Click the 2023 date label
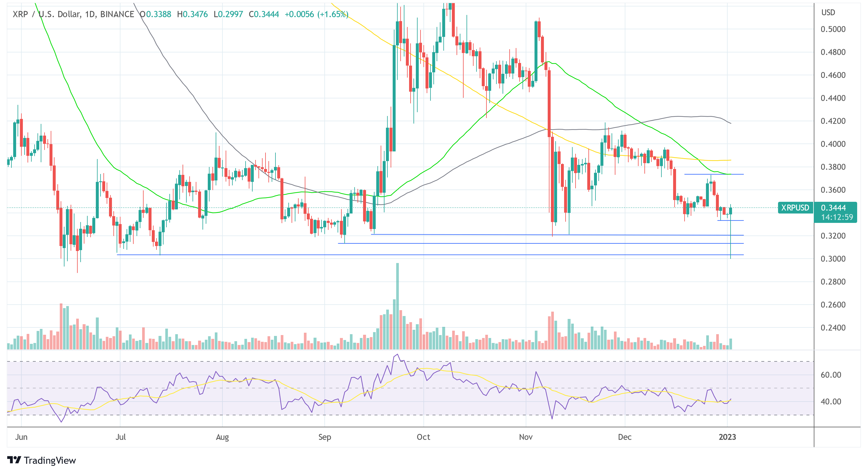This screenshot has height=473, width=868. pyautogui.click(x=727, y=437)
